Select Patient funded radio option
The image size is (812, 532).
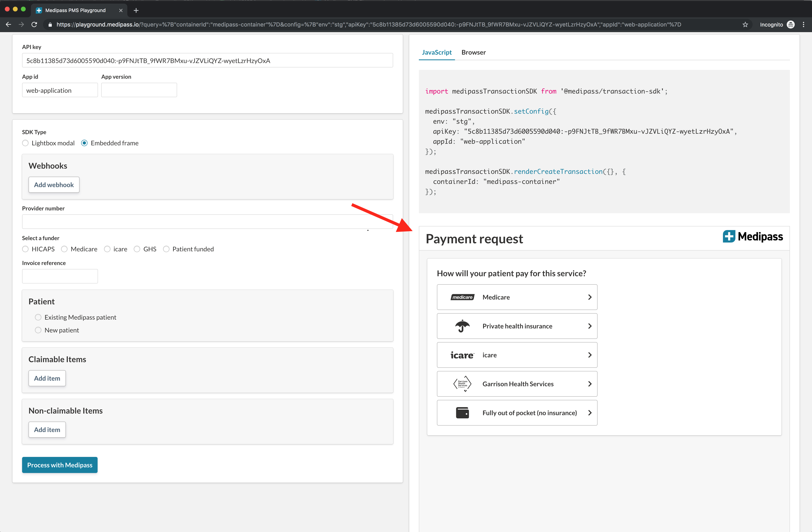tap(166, 249)
